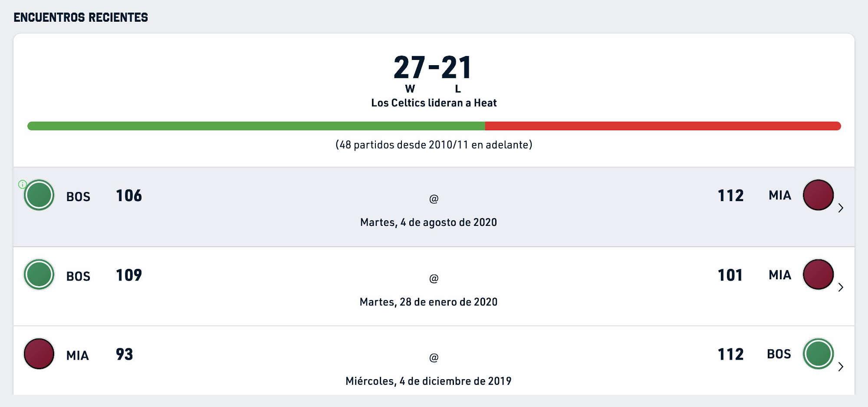Click the Encuentros Recientes heading
Viewport: 868px width, 407px height.
[x=81, y=17]
